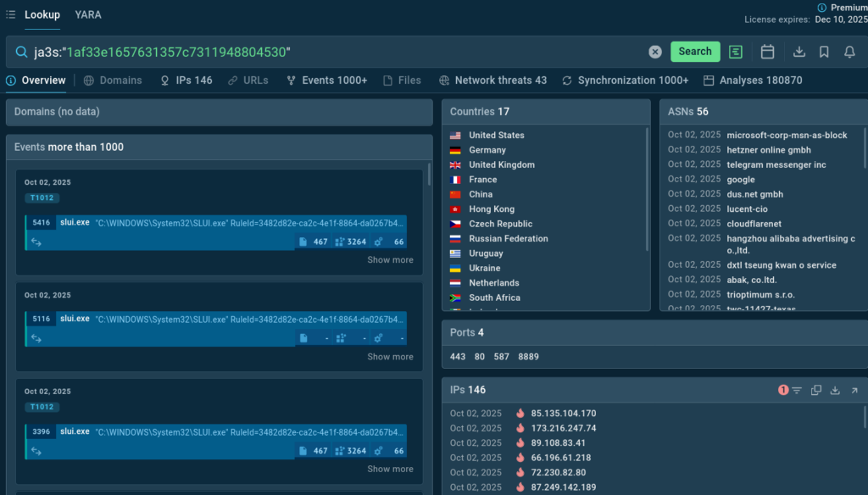Open IPs panel in expanded view arrow
This screenshot has width=868, height=495.
(854, 390)
